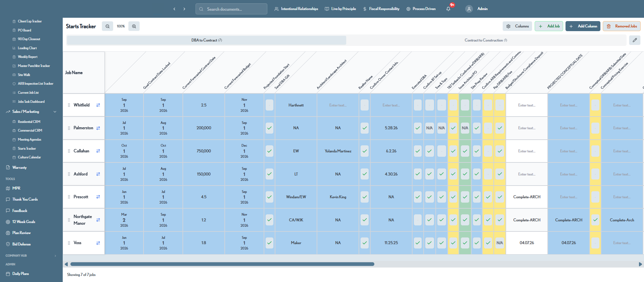Open the Columns settings dropdown
This screenshot has width=644, height=282.
click(x=517, y=26)
